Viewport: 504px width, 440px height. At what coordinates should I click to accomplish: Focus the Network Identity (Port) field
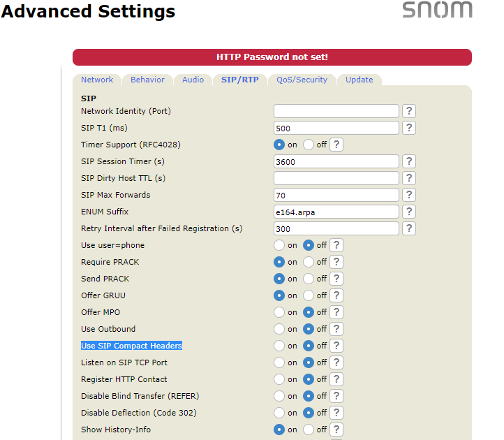pos(336,111)
